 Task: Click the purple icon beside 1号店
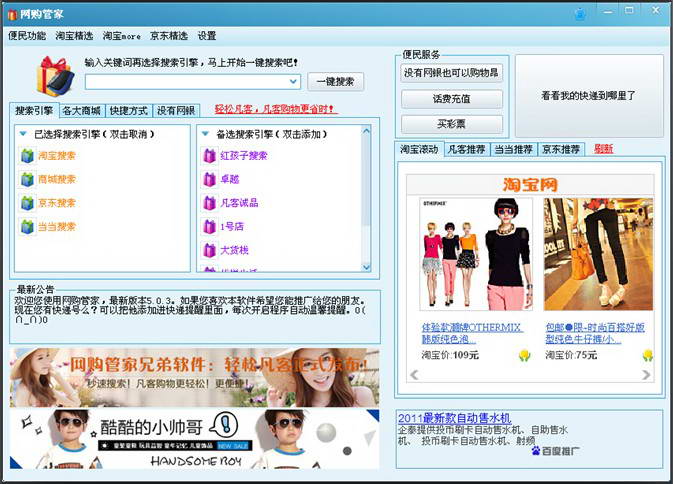tap(209, 227)
